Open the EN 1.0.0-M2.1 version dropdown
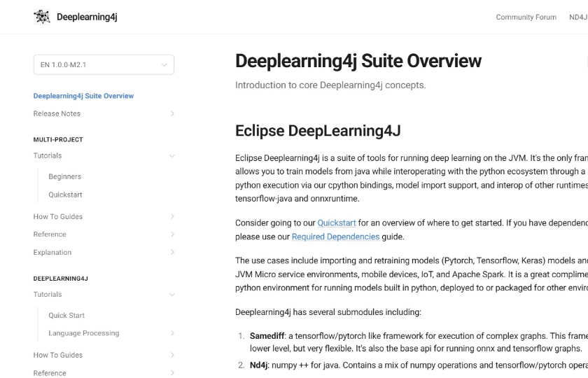Viewport: 588px width, 378px height. pos(104,65)
